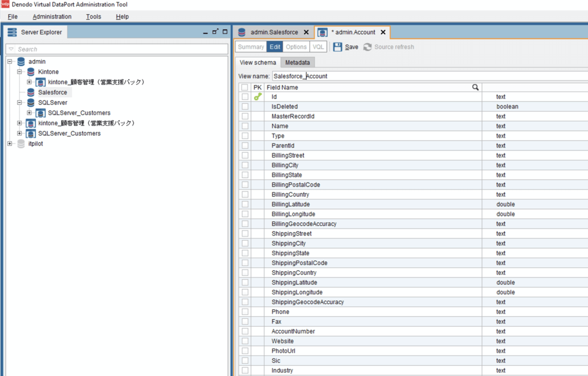The width and height of the screenshot is (588, 376).
Task: Click the kintone_顧客管理 view icon under Kintone
Action: click(41, 82)
